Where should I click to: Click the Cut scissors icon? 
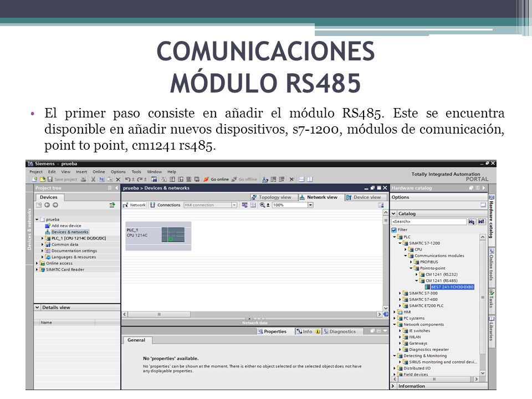pyautogui.click(x=93, y=180)
